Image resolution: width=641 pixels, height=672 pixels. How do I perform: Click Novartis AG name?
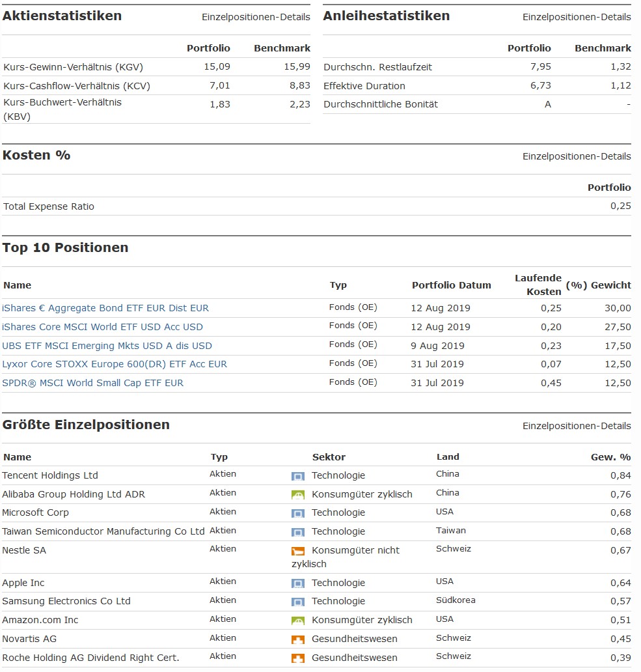pyautogui.click(x=29, y=639)
